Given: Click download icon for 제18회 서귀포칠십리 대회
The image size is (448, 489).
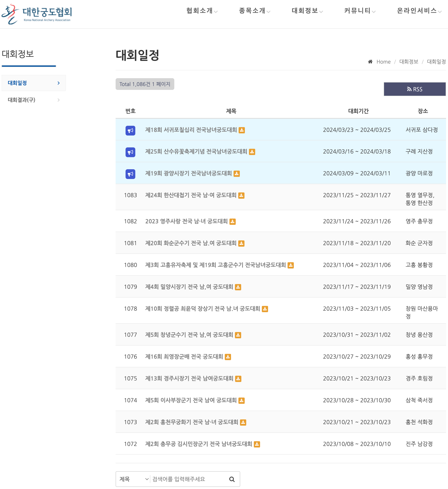Looking at the screenshot, I should [x=242, y=130].
